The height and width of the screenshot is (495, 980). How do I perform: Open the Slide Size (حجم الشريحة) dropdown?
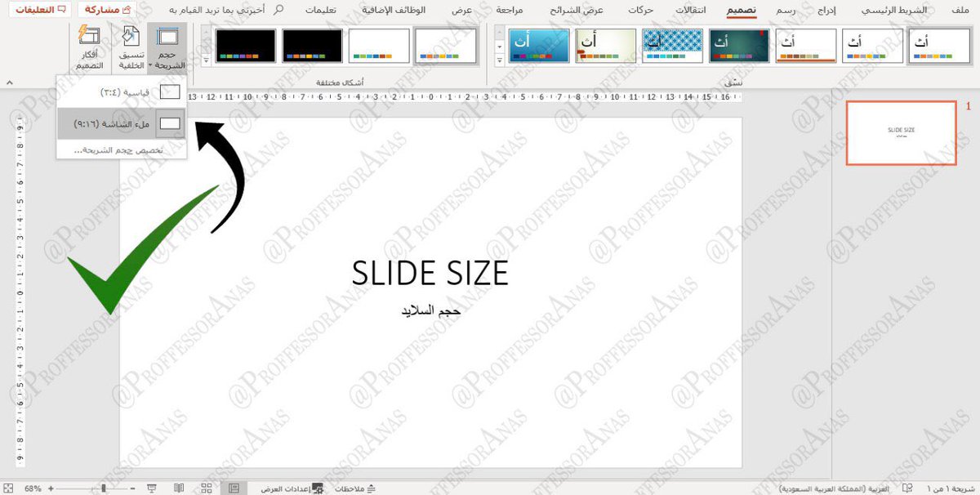[x=167, y=48]
